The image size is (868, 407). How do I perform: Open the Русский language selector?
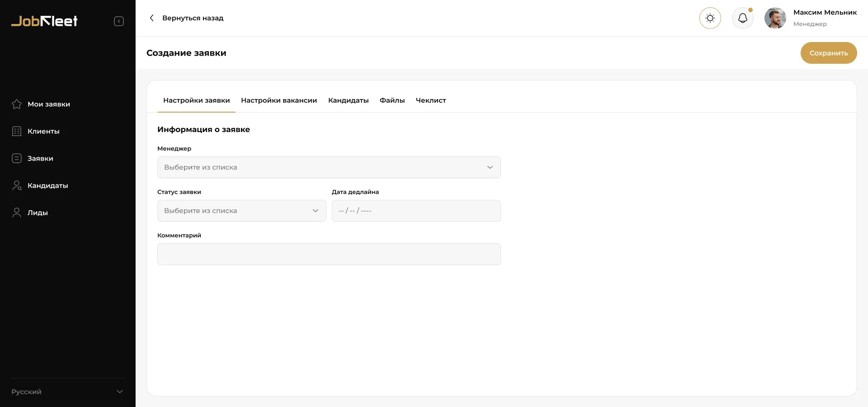pyautogui.click(x=67, y=392)
